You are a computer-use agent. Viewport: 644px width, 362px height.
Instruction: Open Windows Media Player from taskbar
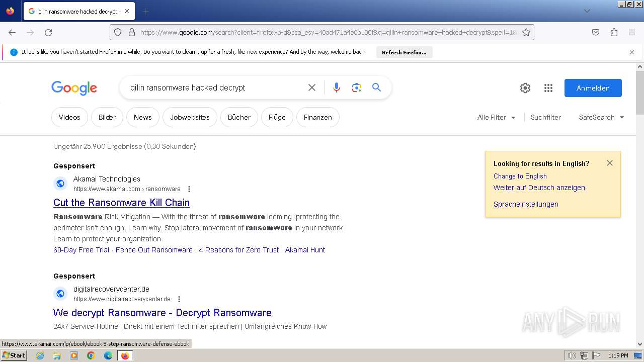tap(74, 355)
